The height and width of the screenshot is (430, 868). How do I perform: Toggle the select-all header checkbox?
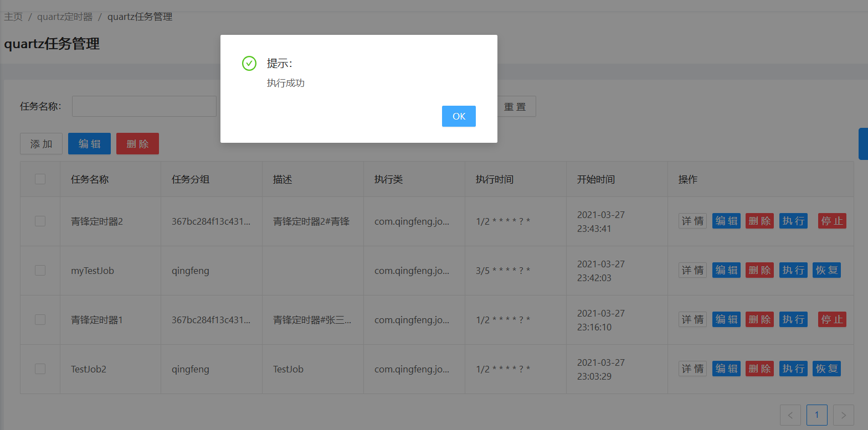[40, 179]
